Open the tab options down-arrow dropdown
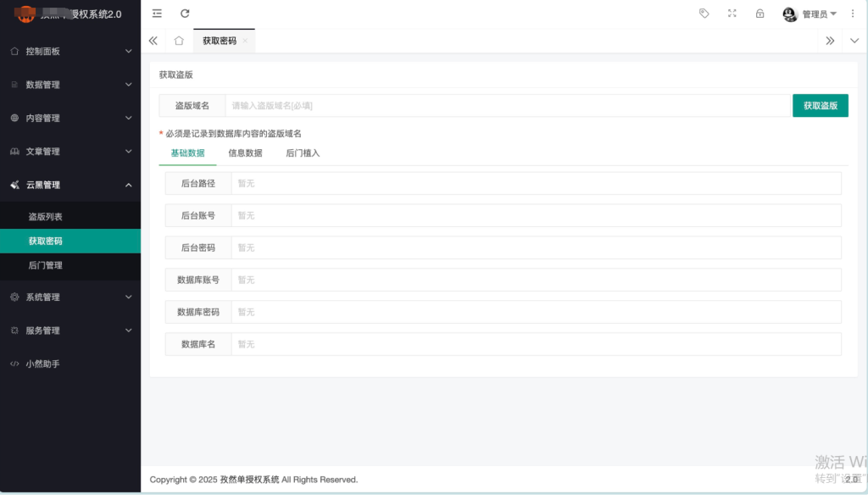The image size is (868, 500). click(x=854, y=41)
